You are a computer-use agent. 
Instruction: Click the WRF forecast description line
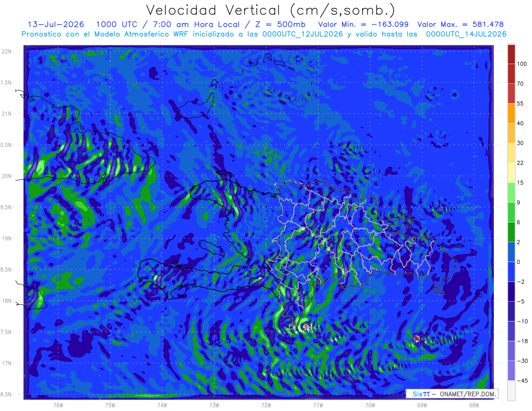264,34
